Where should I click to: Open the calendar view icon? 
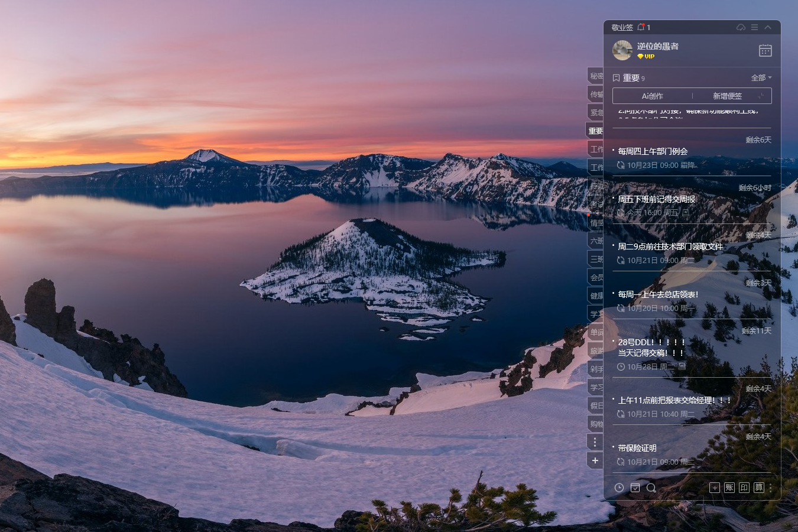[765, 50]
